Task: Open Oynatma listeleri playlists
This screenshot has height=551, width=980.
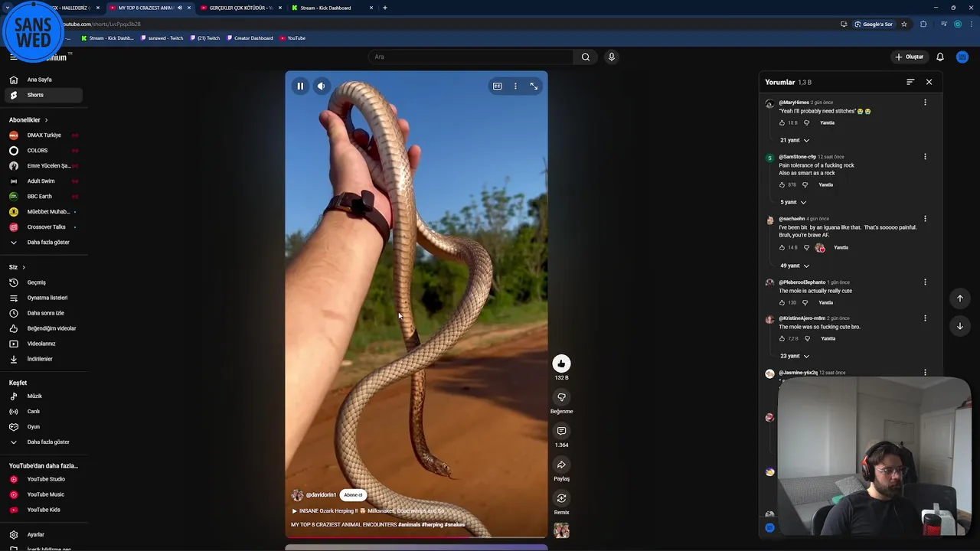Action: [x=43, y=298]
